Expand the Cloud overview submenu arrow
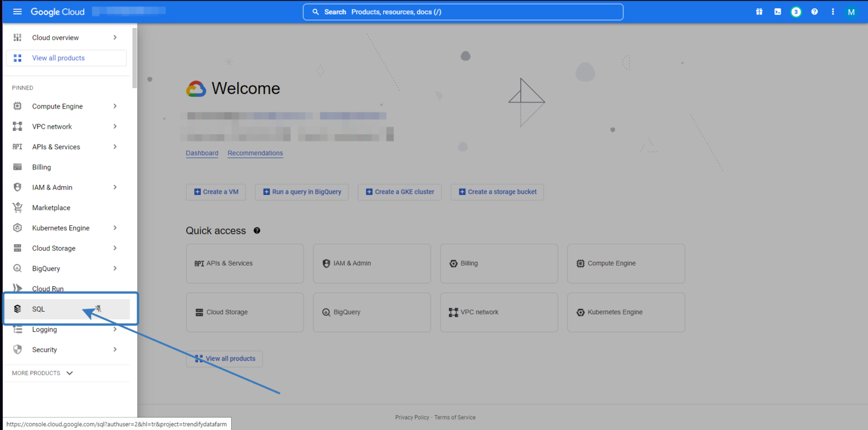Image resolution: width=868 pixels, height=430 pixels. pos(115,37)
